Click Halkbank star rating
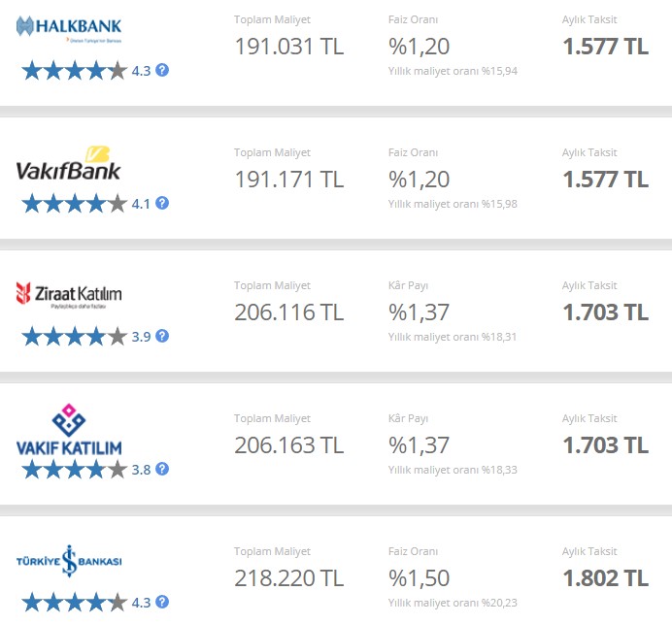 click(75, 71)
